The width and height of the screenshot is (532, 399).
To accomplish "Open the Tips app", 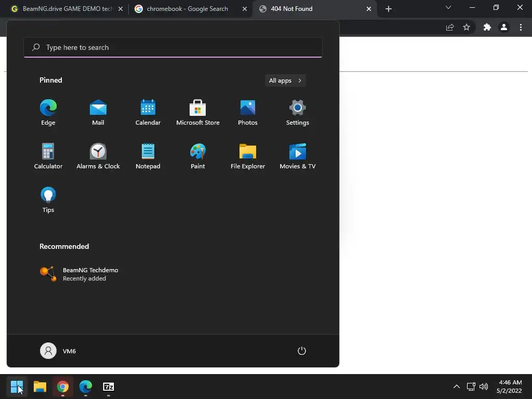I will coord(48,200).
